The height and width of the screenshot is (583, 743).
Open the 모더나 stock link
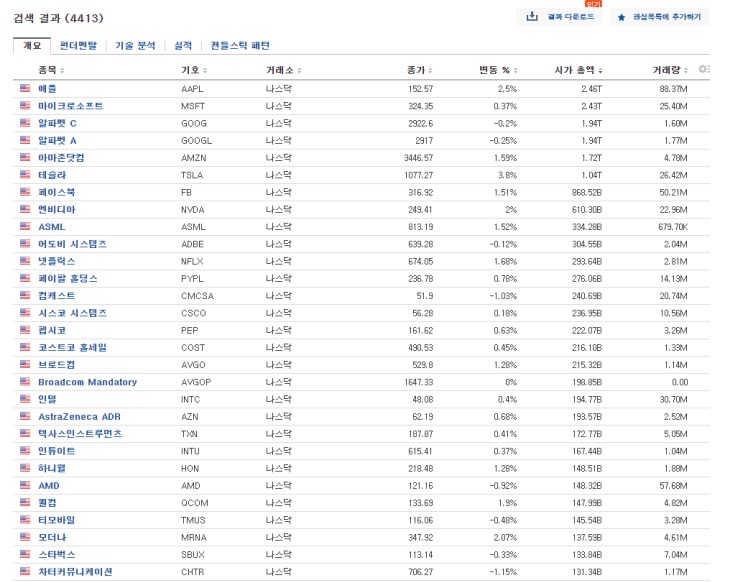(52, 537)
